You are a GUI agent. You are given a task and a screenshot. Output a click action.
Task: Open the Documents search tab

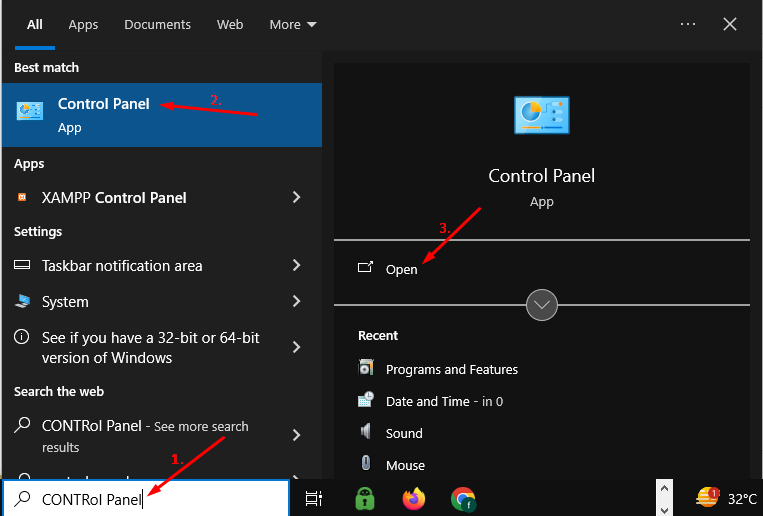(x=157, y=24)
